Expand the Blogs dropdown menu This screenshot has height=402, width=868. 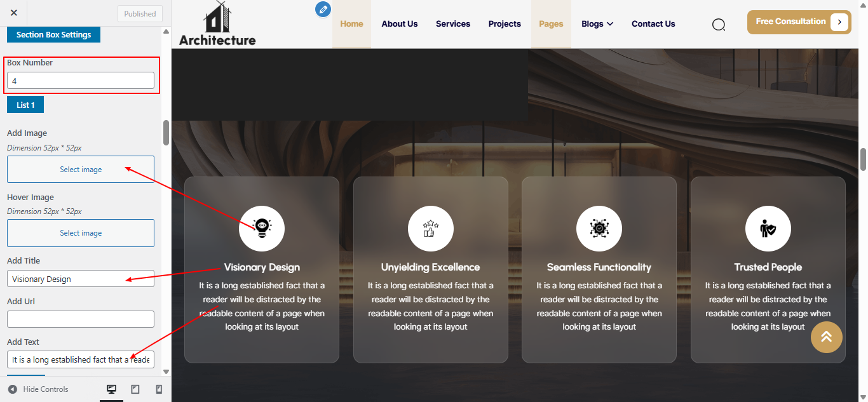click(597, 23)
